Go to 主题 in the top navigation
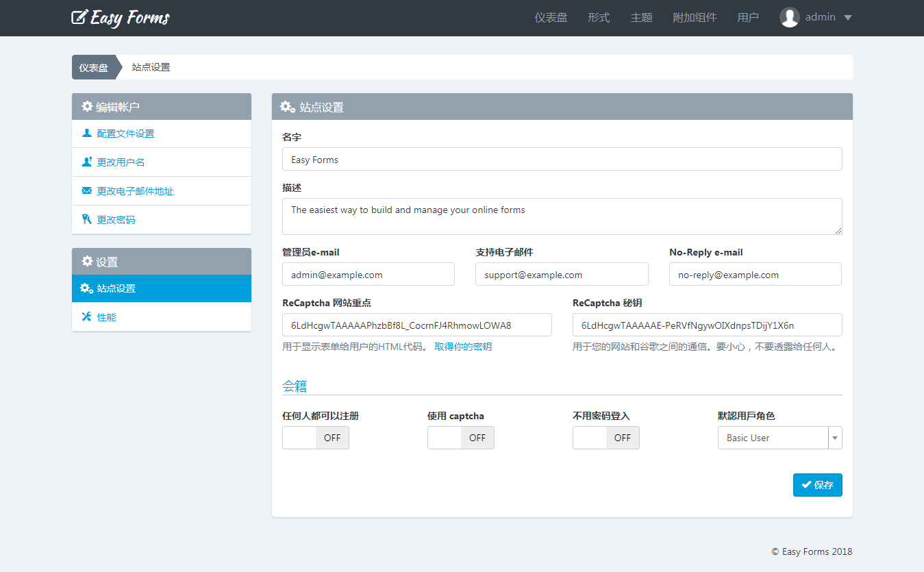 click(x=641, y=18)
